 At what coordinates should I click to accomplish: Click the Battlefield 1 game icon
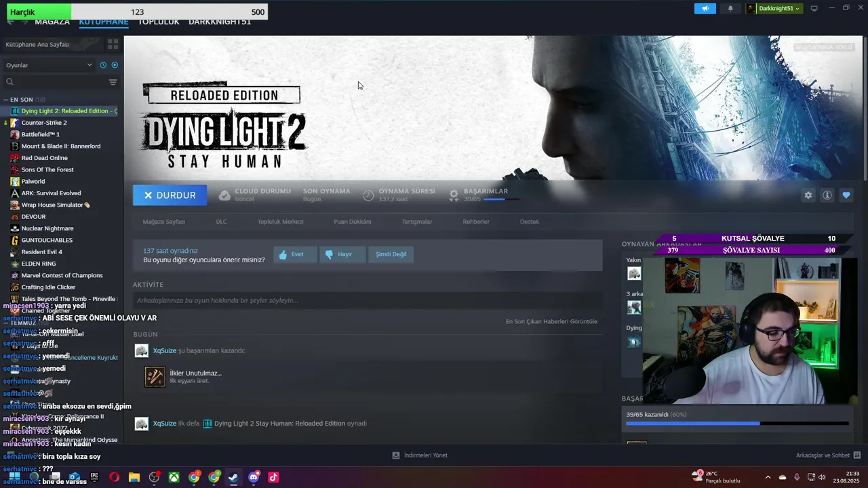[15, 134]
